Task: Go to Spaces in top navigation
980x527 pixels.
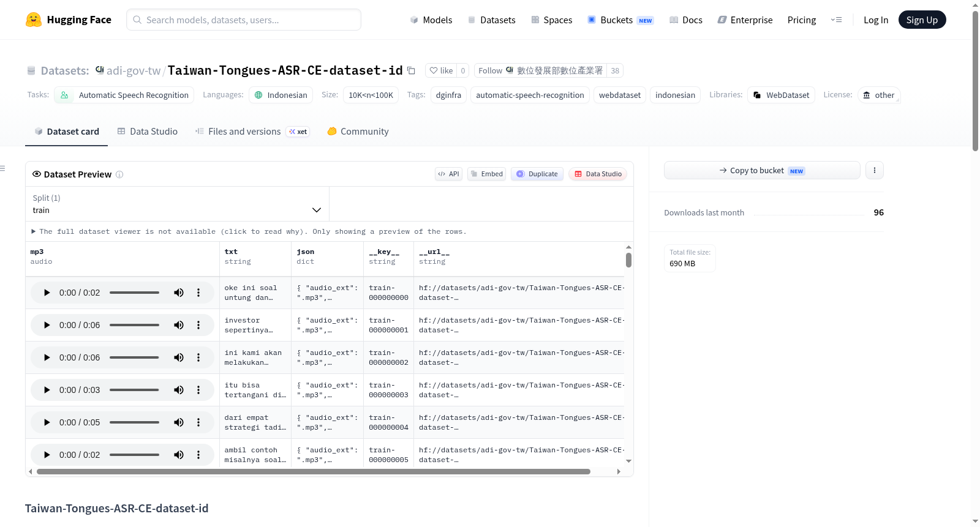Action: tap(552, 20)
